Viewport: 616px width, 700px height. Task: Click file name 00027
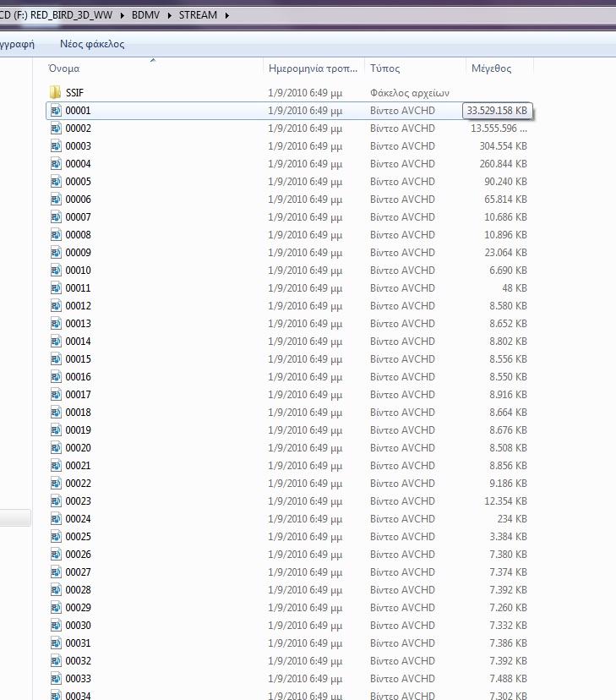point(78,572)
